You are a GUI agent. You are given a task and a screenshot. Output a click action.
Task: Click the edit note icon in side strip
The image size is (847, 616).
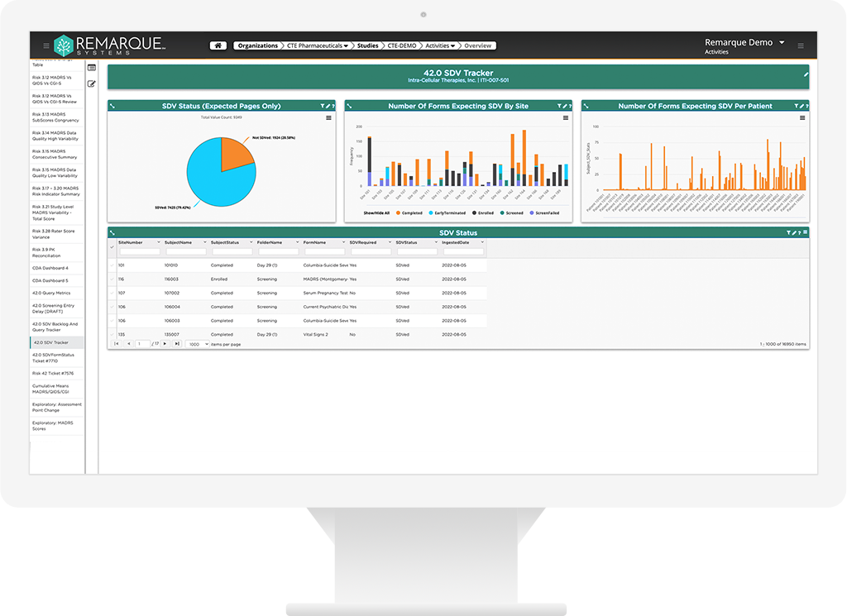(x=92, y=84)
